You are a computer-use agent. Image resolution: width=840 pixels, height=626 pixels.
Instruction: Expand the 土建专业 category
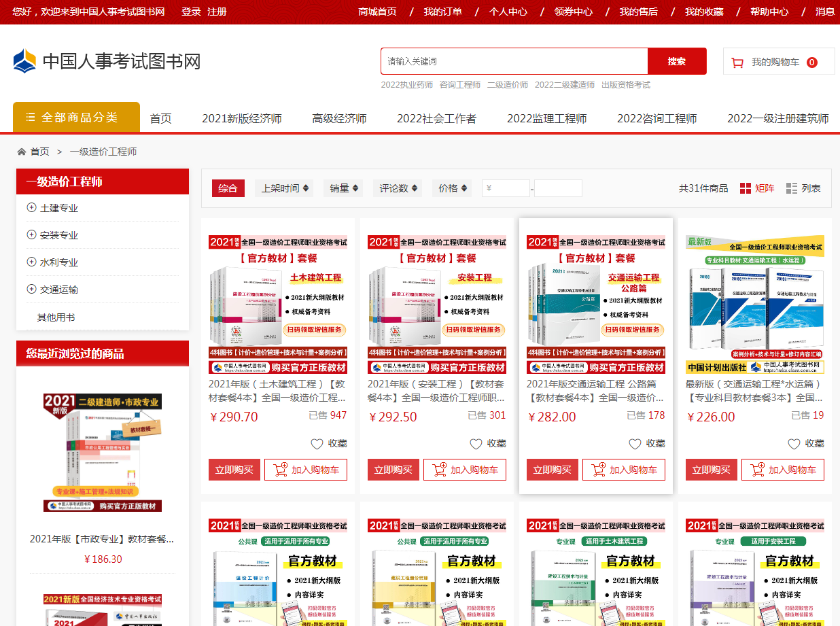[x=31, y=208]
